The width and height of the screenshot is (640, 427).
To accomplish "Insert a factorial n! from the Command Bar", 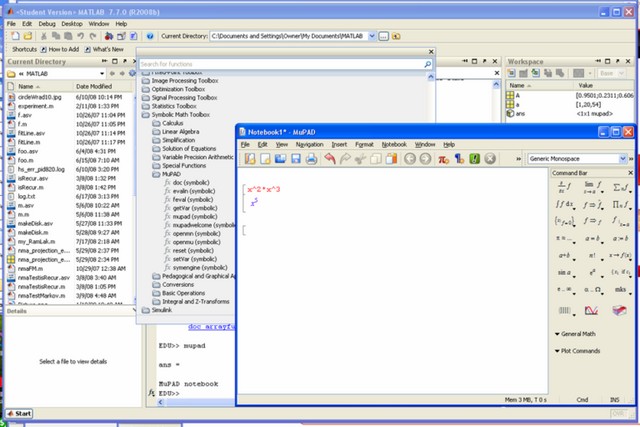I will pos(592,255).
